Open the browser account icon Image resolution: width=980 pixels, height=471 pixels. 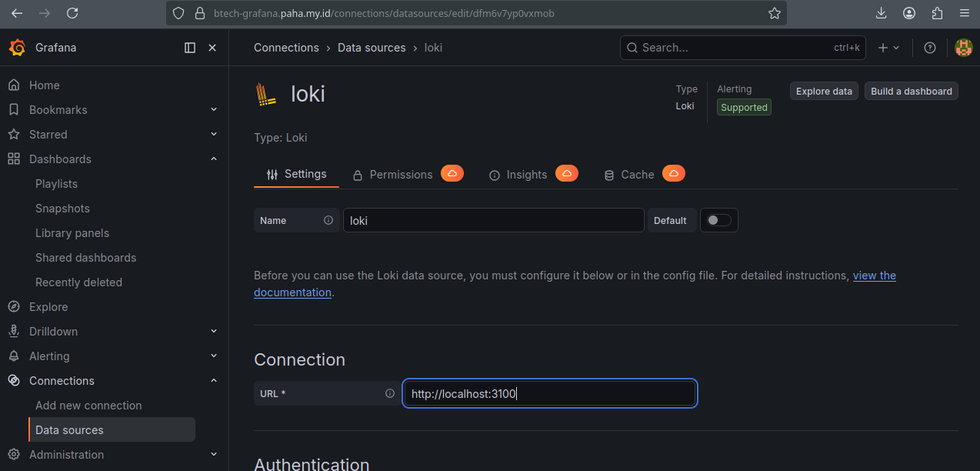[909, 13]
